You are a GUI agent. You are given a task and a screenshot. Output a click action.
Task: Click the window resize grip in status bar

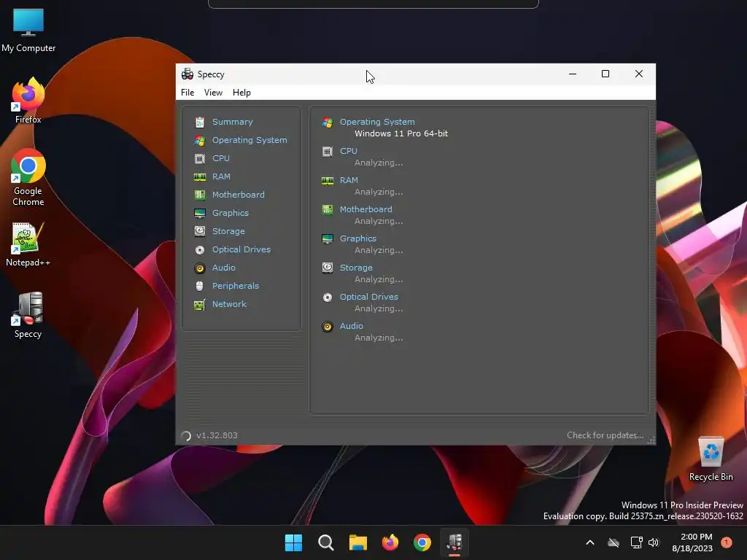click(x=651, y=440)
